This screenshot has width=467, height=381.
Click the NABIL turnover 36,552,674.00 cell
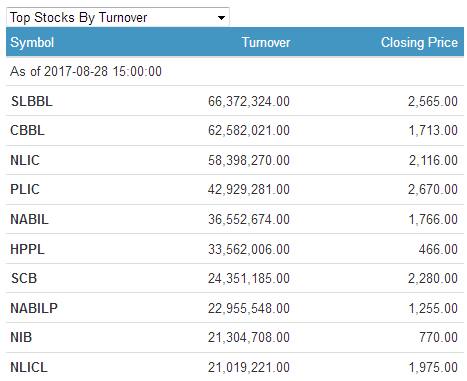tap(249, 219)
